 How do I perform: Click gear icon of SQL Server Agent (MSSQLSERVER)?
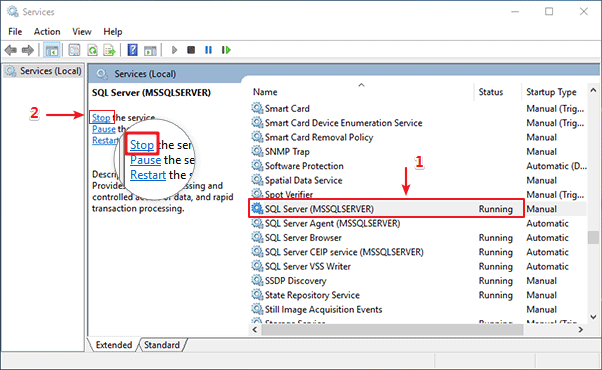257,223
